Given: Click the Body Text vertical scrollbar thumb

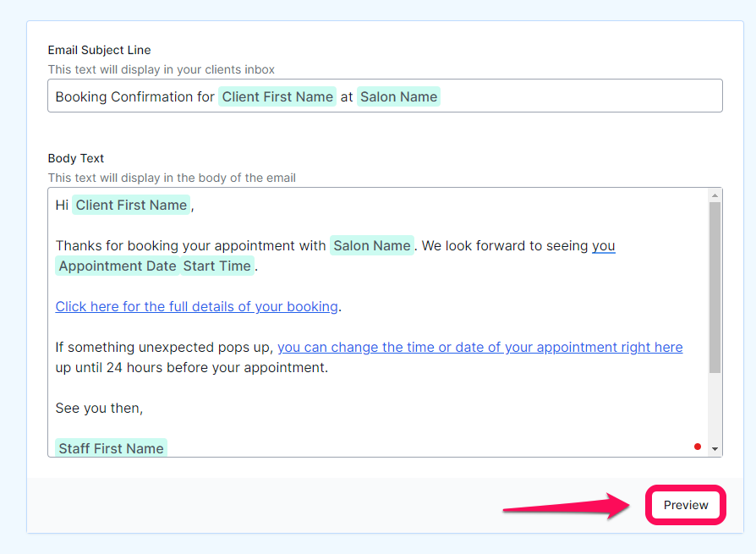Looking at the screenshot, I should coord(715,288).
